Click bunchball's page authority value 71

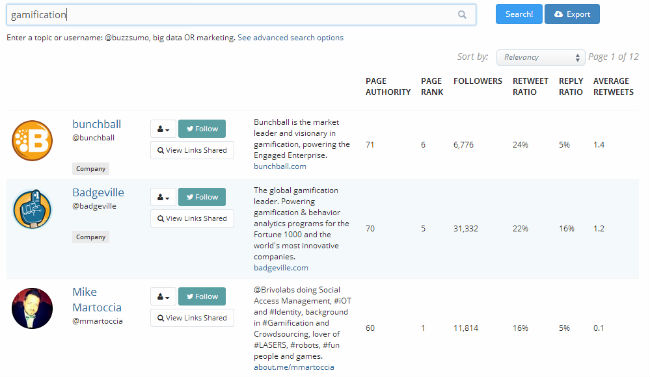tap(370, 145)
